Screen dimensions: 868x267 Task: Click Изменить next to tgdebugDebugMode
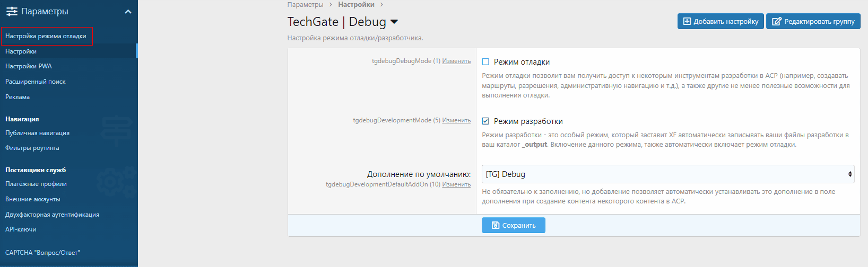point(456,61)
